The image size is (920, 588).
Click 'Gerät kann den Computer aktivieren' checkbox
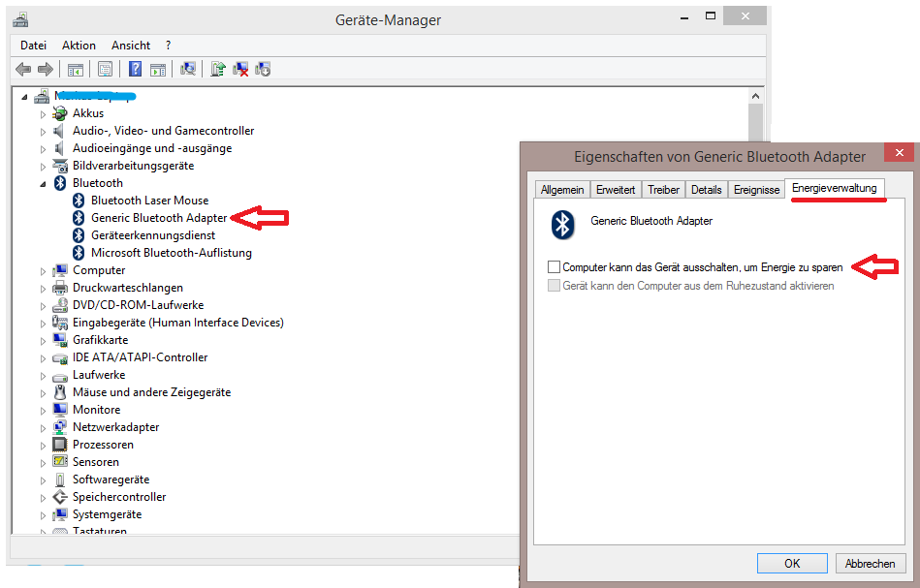click(554, 286)
